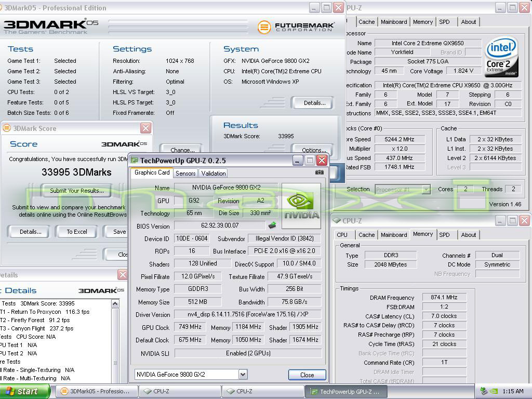532x399 pixels.
Task: Click the NVIDIA SLI status field
Action: 248,353
